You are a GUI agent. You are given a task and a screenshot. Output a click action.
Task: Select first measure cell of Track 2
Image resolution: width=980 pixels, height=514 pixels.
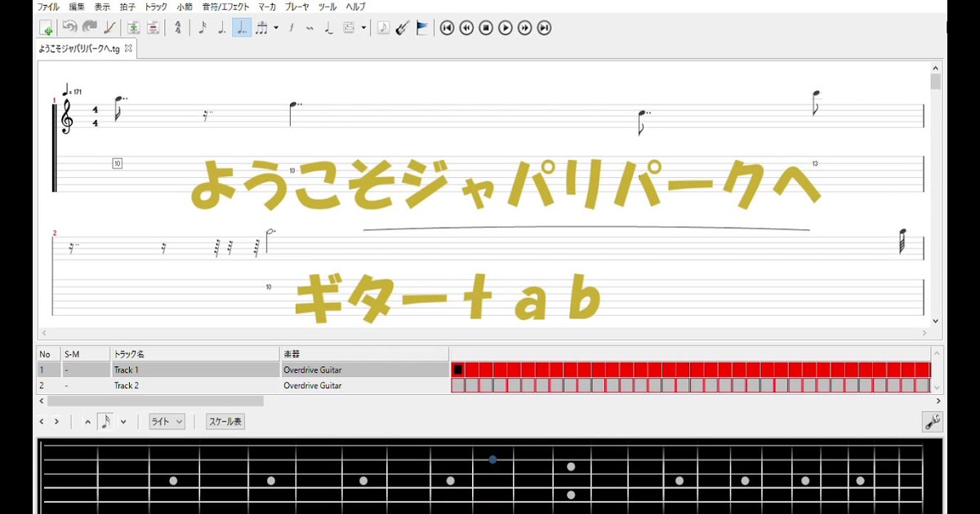(458, 386)
